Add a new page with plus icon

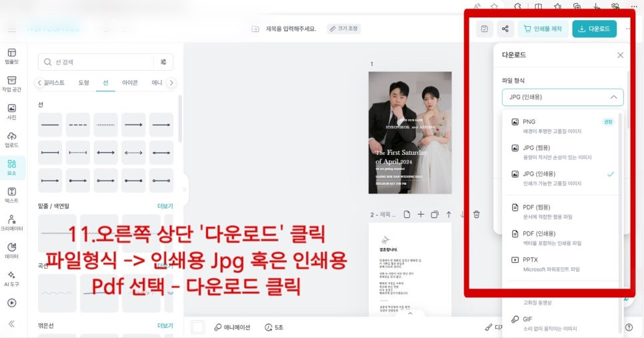(421, 215)
